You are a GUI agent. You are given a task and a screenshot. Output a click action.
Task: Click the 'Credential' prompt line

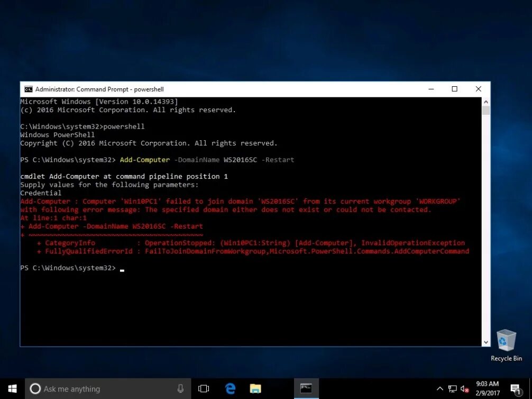(41, 193)
